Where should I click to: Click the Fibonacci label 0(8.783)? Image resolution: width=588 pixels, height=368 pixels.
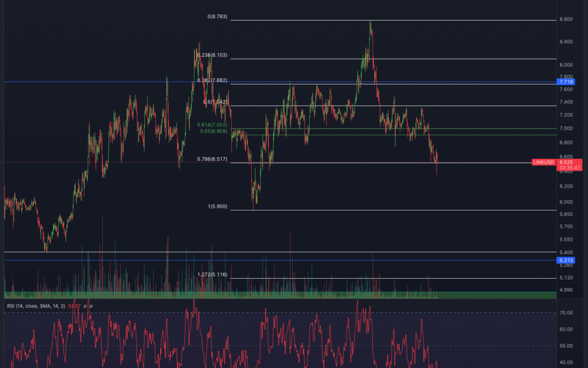[x=217, y=16]
